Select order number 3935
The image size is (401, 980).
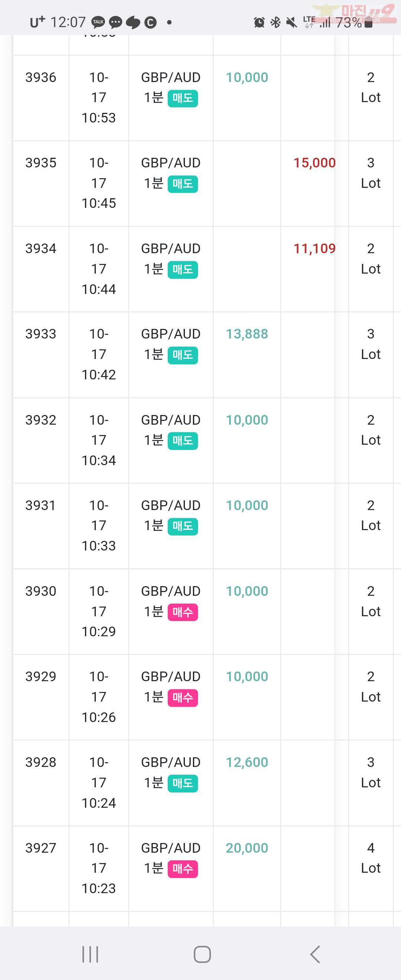click(41, 163)
